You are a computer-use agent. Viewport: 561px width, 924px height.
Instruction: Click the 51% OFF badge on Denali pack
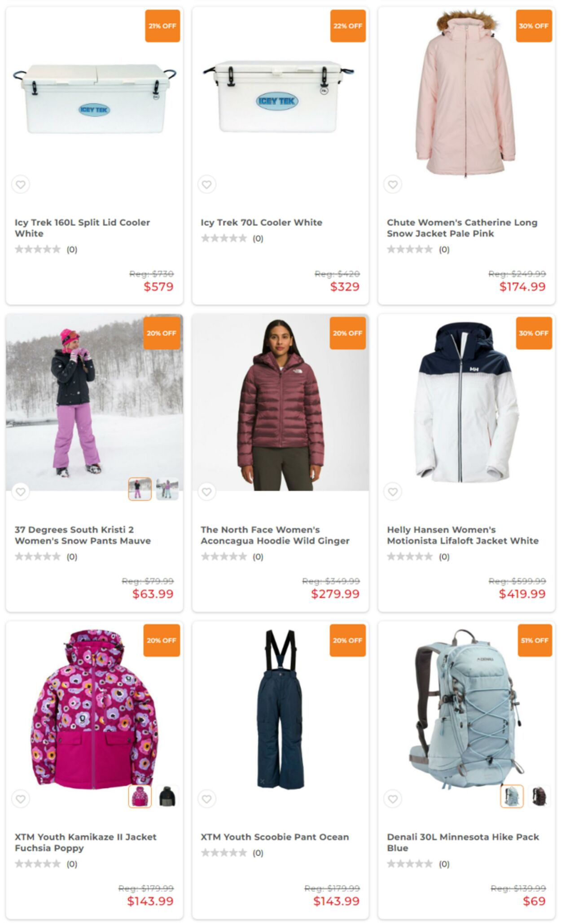pos(535,640)
